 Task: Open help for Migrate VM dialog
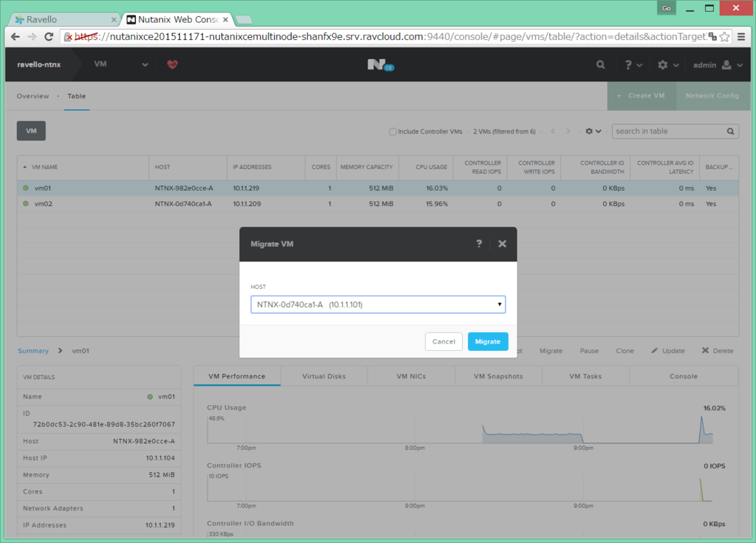[x=478, y=244]
